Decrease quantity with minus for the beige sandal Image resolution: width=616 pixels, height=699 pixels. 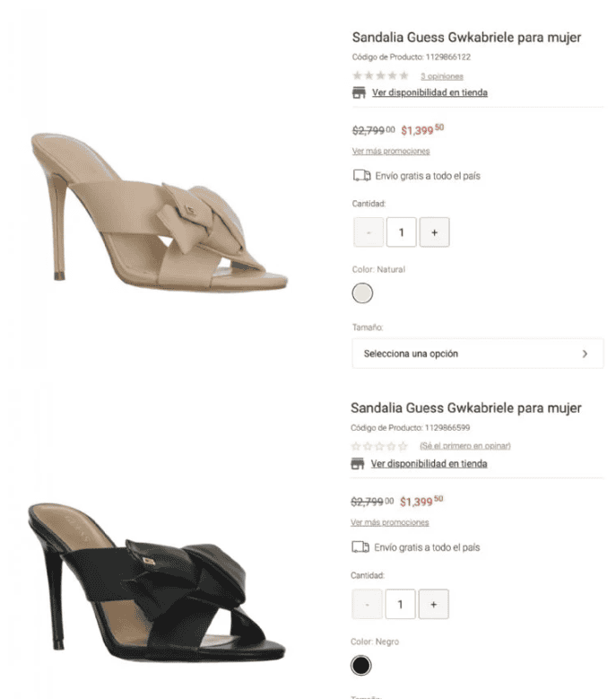pyautogui.click(x=369, y=232)
